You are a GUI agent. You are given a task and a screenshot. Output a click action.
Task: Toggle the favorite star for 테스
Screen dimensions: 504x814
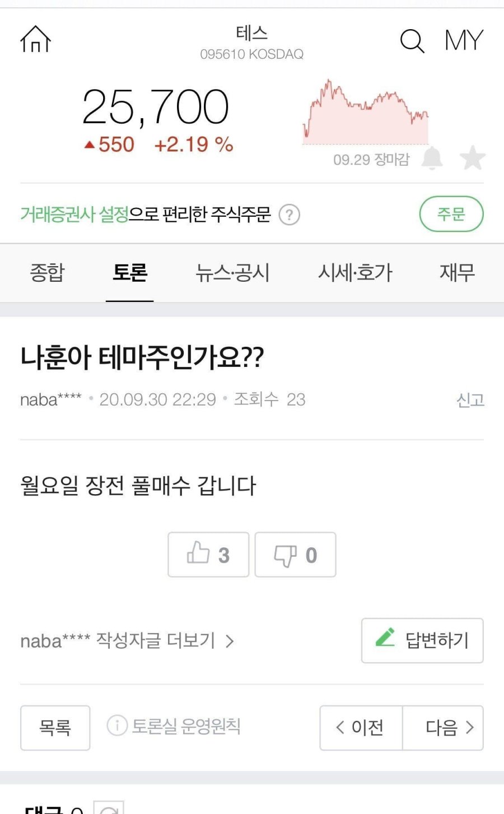[472, 158]
